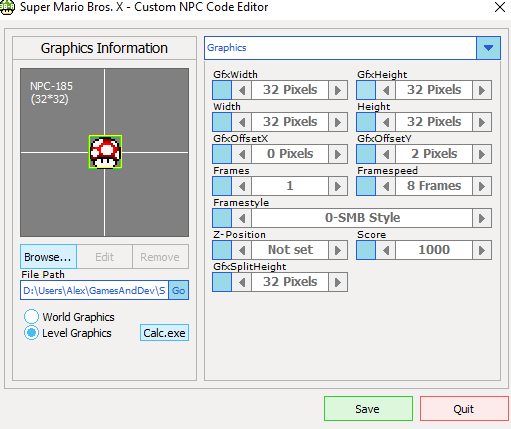Toggle the Framespeed enable box

(366, 186)
